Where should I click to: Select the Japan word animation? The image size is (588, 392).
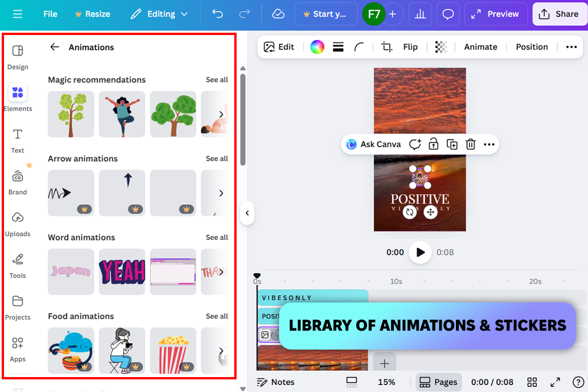pyautogui.click(x=71, y=271)
